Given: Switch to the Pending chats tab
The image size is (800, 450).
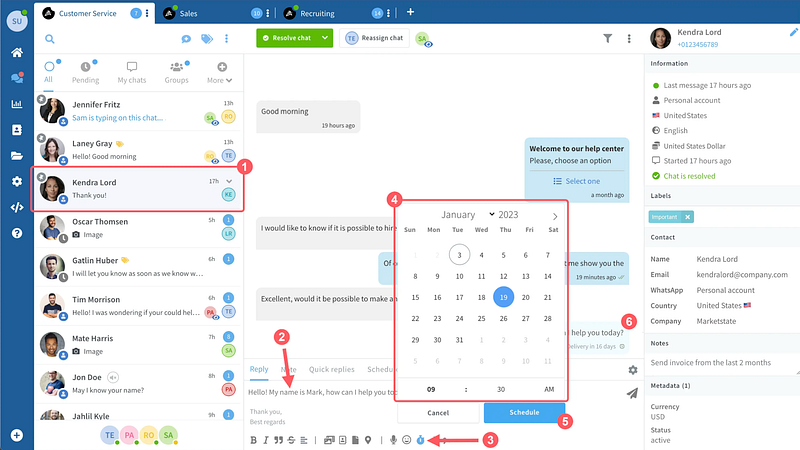Looking at the screenshot, I should point(85,73).
